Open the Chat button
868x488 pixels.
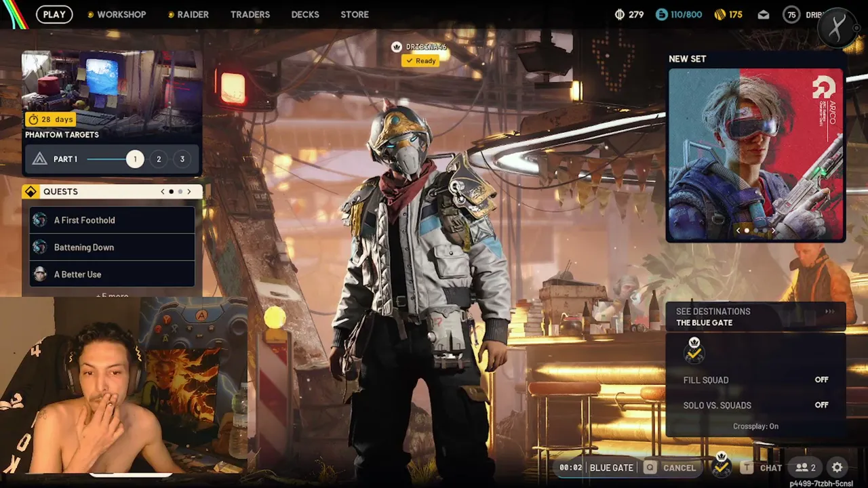pos(762,467)
